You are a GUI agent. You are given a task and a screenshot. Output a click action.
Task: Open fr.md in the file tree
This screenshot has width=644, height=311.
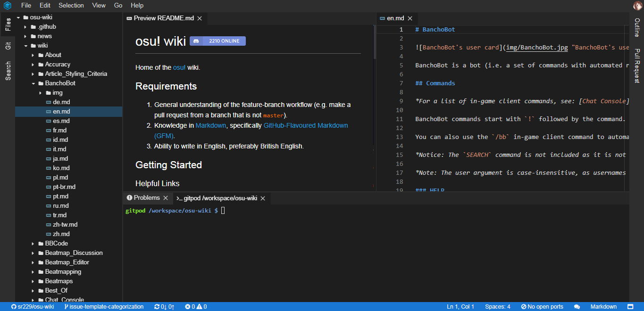pyautogui.click(x=68, y=131)
